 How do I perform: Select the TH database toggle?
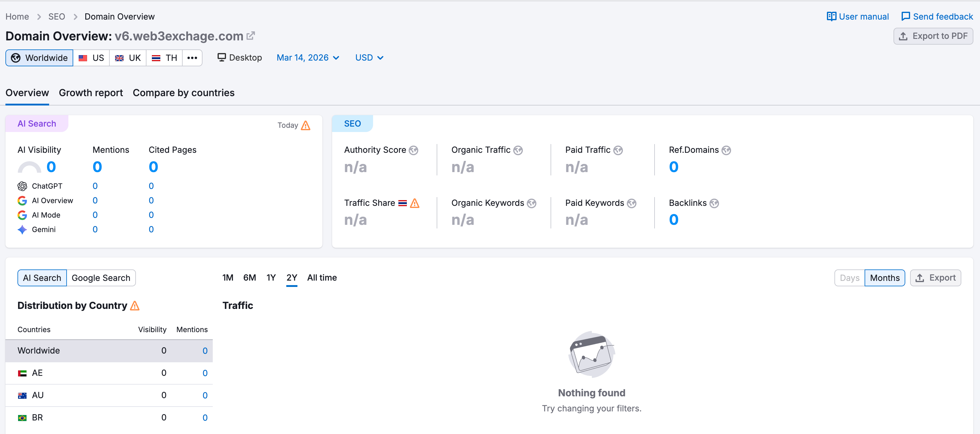[x=164, y=58]
